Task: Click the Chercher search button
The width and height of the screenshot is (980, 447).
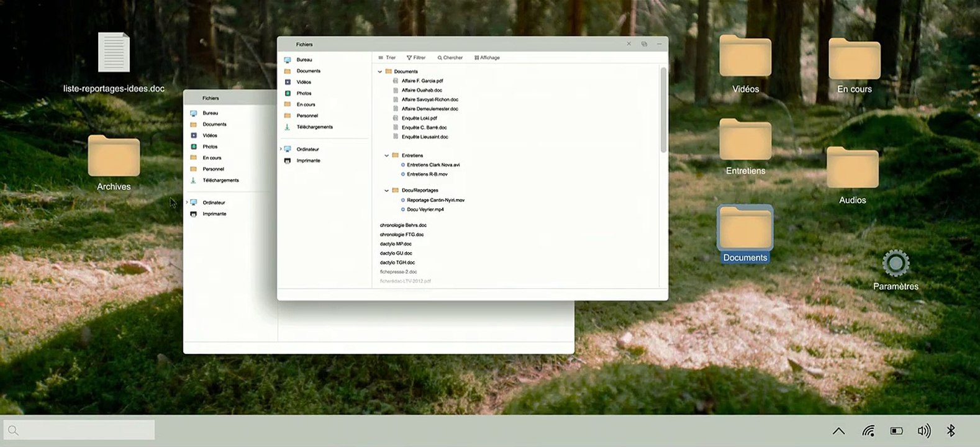Action: point(450,58)
